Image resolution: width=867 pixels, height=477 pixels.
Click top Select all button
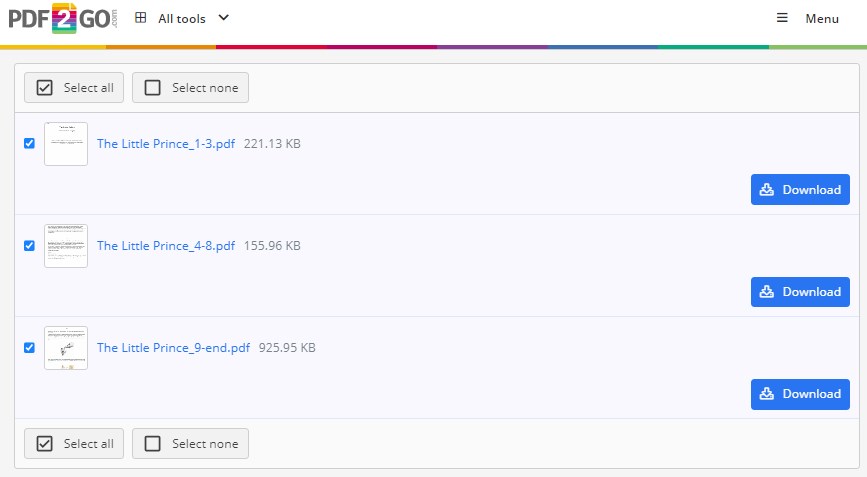pos(75,88)
